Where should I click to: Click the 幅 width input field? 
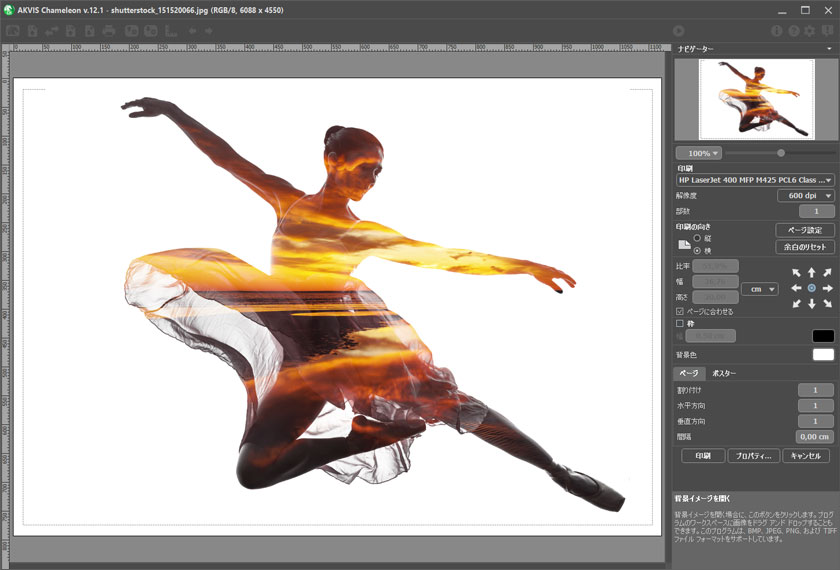coord(715,281)
